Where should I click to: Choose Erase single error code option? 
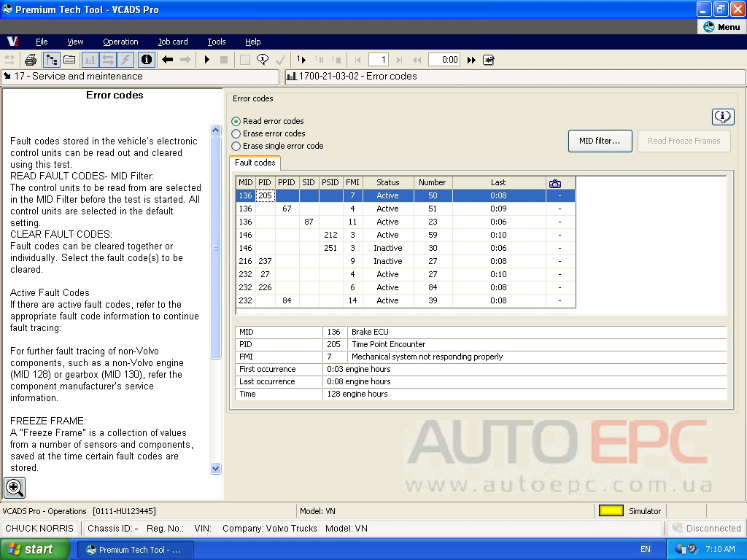pyautogui.click(x=236, y=146)
